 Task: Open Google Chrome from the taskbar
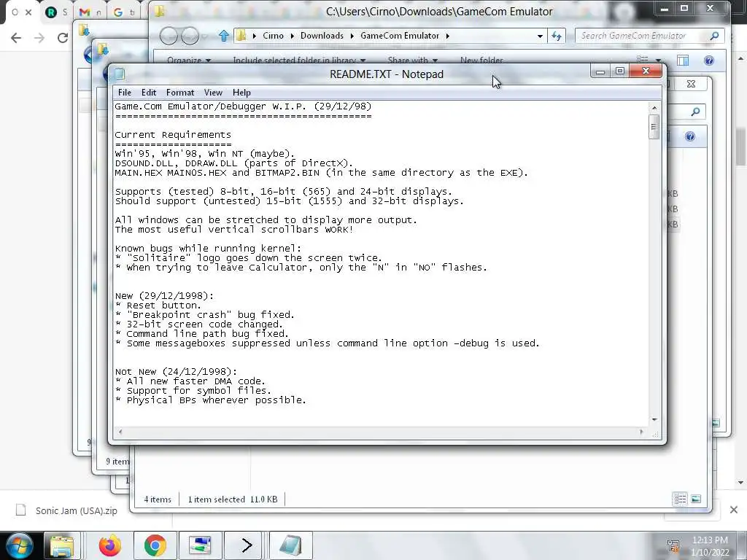(x=155, y=545)
